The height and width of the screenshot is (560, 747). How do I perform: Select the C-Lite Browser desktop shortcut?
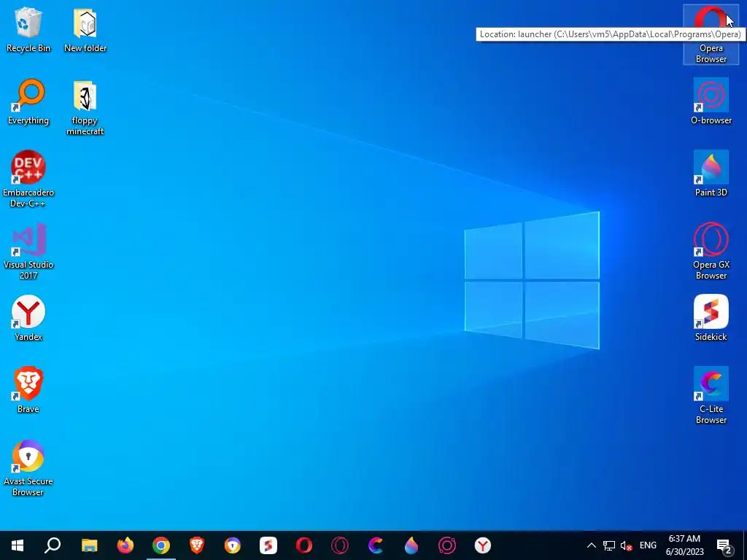pos(711,396)
